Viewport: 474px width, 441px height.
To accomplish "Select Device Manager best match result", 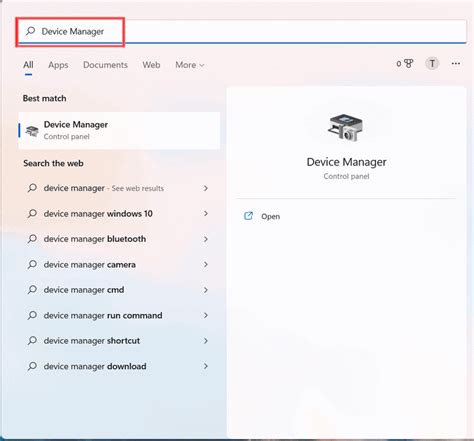I will (x=119, y=130).
